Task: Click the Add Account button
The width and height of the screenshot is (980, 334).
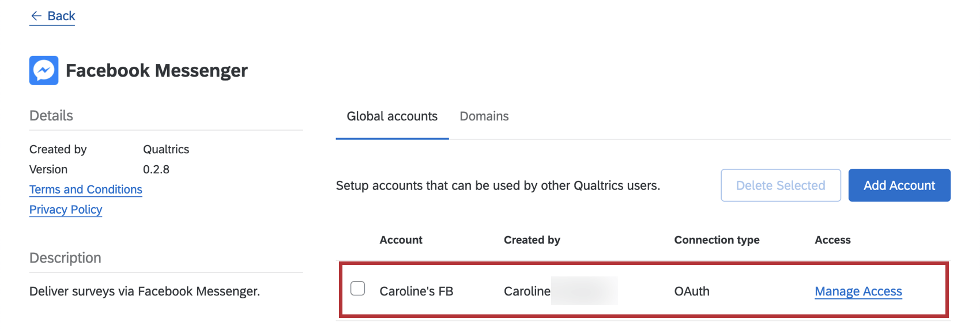Action: click(899, 185)
